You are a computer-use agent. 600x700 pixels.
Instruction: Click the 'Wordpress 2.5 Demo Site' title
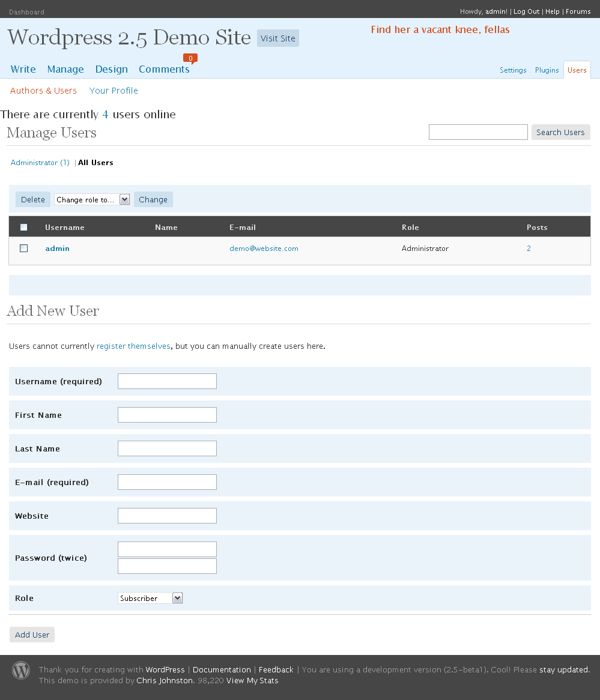(x=129, y=37)
